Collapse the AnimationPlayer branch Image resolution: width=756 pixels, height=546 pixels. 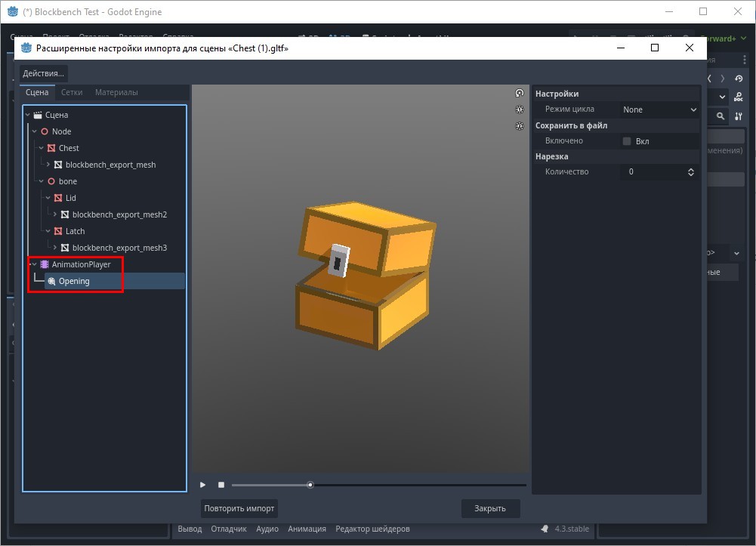(35, 264)
